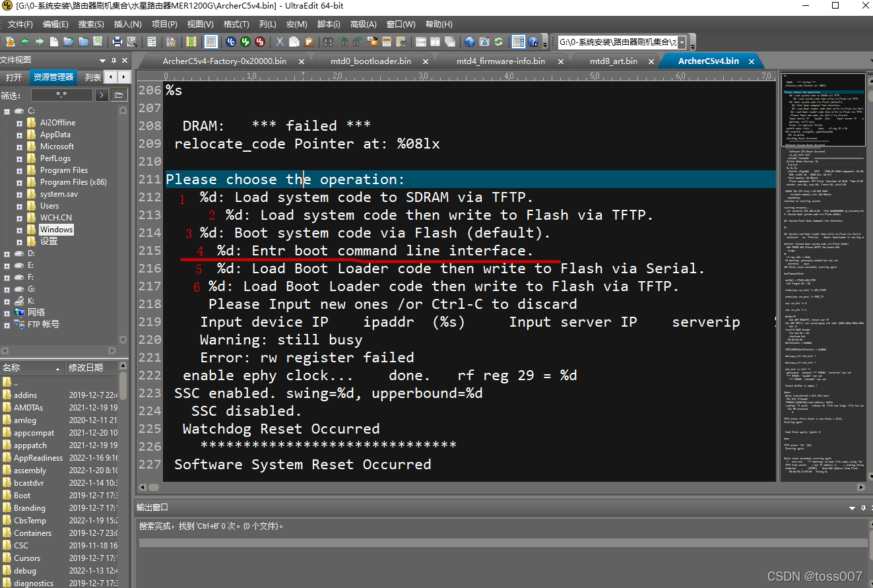Switch to the mtd4_firmware-info.bin tab
The image size is (873, 588).
point(501,61)
